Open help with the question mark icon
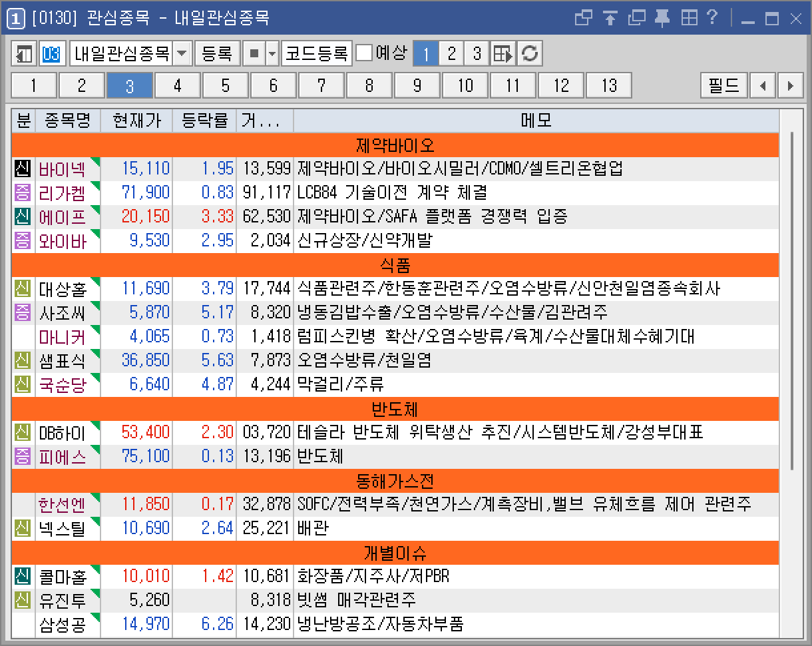Screen dimensions: 812x646 point(713,18)
